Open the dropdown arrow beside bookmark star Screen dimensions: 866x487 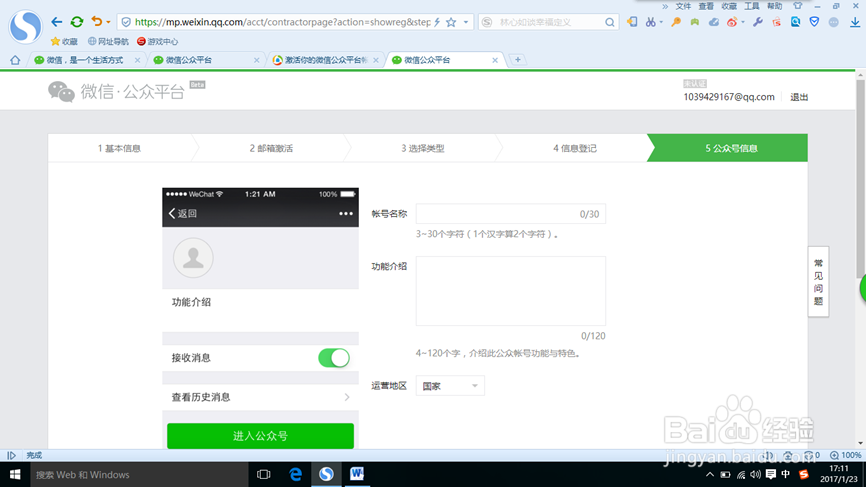tap(466, 23)
